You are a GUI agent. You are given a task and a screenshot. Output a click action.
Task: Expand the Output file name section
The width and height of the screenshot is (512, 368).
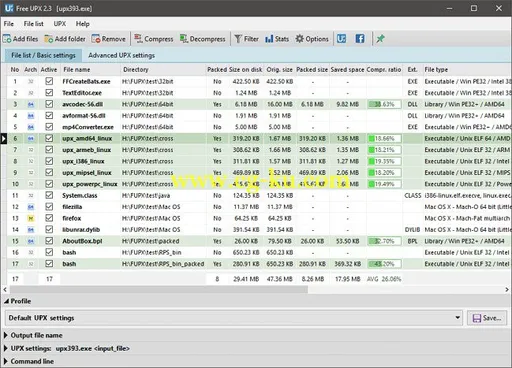pyautogui.click(x=6, y=335)
